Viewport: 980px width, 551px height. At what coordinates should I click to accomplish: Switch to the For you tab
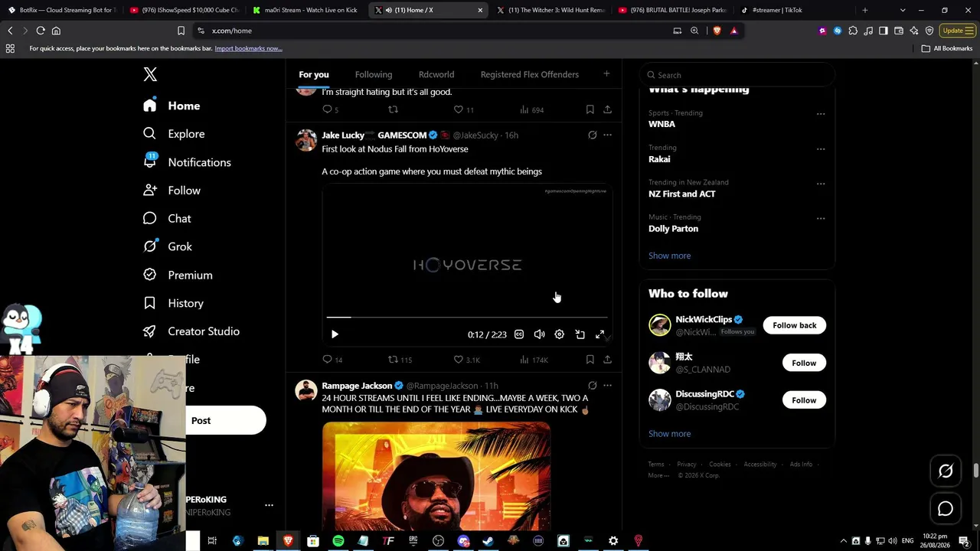[314, 74]
